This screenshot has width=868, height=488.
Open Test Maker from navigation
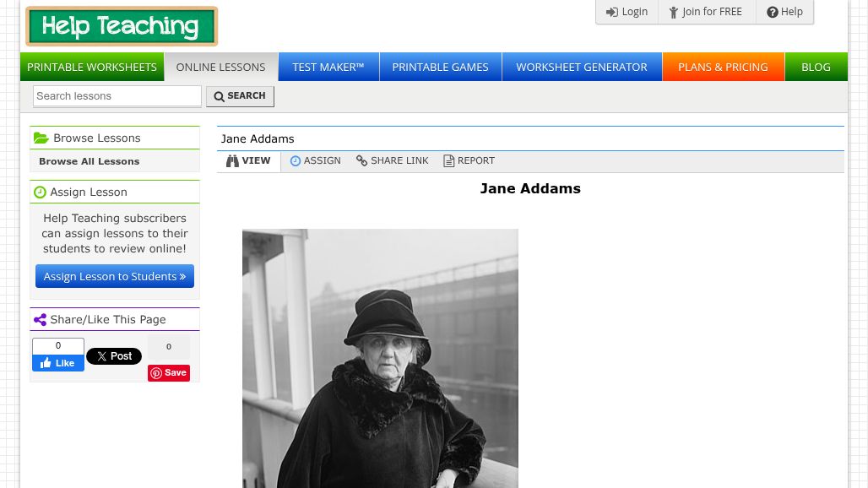point(328,67)
